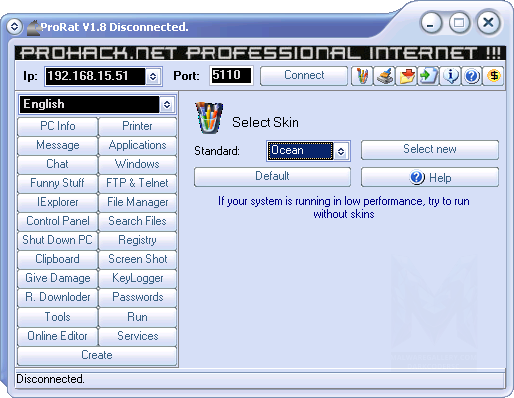Click the green-arrow document toolbar icon

(428, 76)
